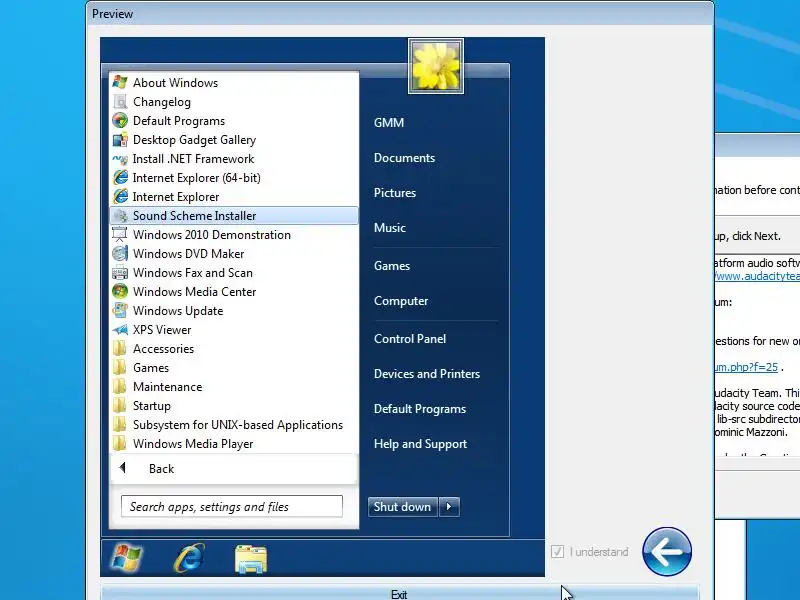Select the Windows Fax and Scan entry text
800x600 pixels.
tap(193, 273)
